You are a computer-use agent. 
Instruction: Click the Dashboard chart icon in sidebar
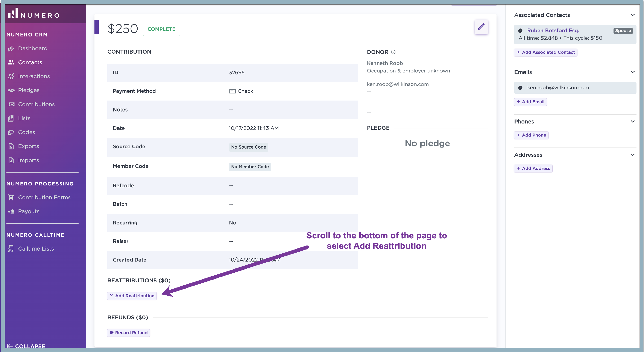[x=11, y=48]
